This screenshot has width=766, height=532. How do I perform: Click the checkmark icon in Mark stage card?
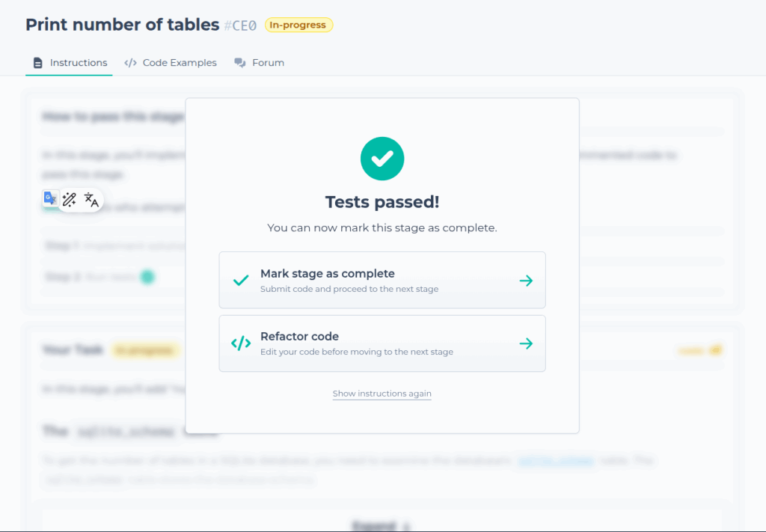tap(241, 281)
